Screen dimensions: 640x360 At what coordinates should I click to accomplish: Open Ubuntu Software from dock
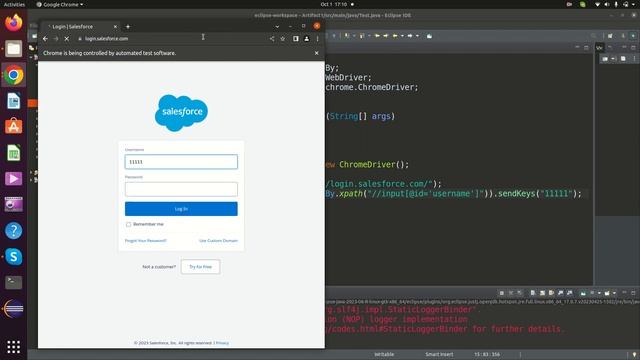[13, 127]
